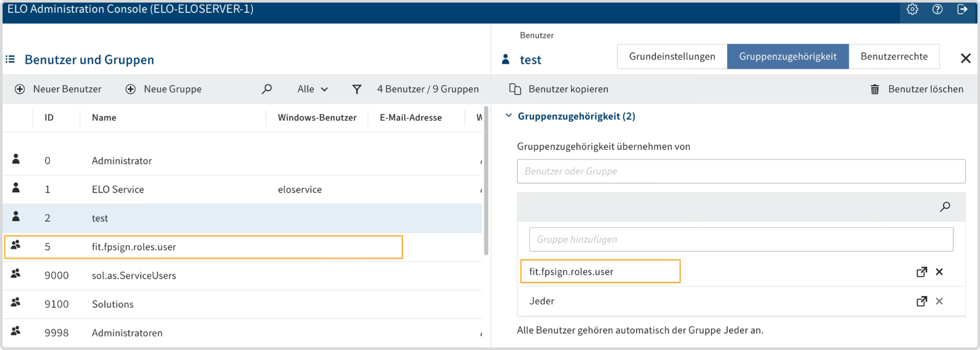Open the filter funnel icon

coord(357,89)
